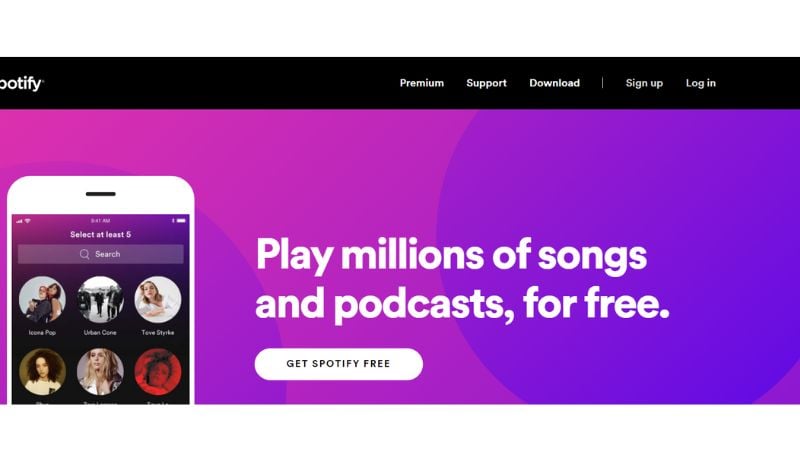
Task: Click the 'Play millions of songs' headline
Action: (x=452, y=255)
